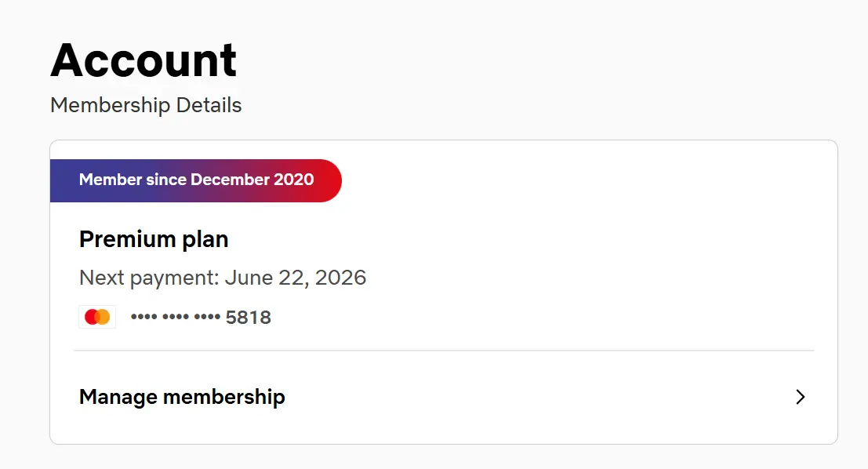Select the Manage membership row label
Image resolution: width=868 pixels, height=469 pixels.
pyautogui.click(x=182, y=397)
